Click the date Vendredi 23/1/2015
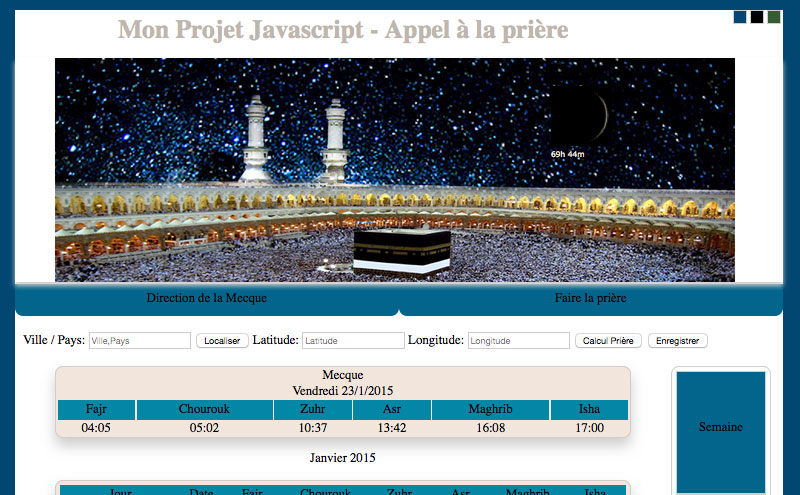The image size is (800, 495). click(343, 391)
